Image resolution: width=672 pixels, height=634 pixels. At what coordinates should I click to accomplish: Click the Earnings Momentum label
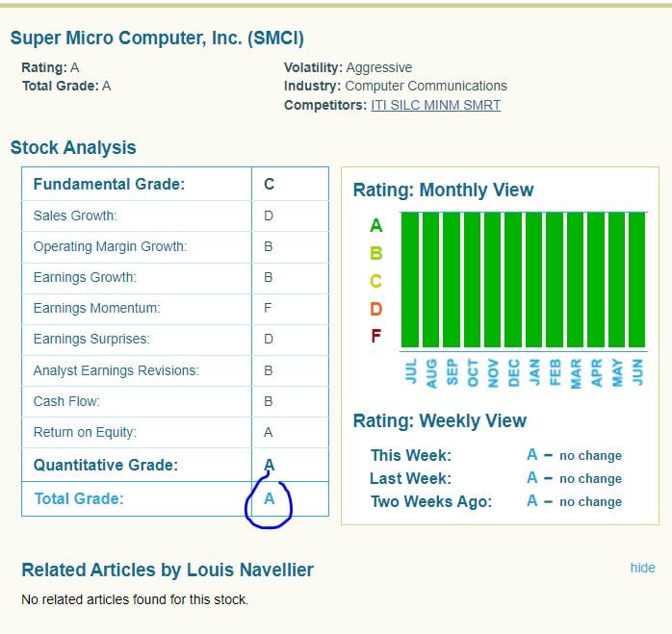pos(96,308)
